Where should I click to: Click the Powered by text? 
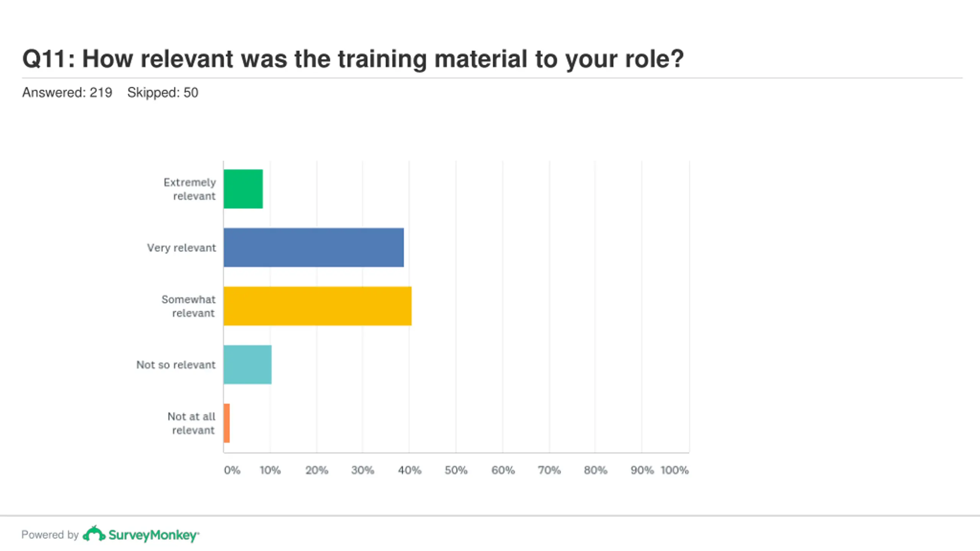50,535
